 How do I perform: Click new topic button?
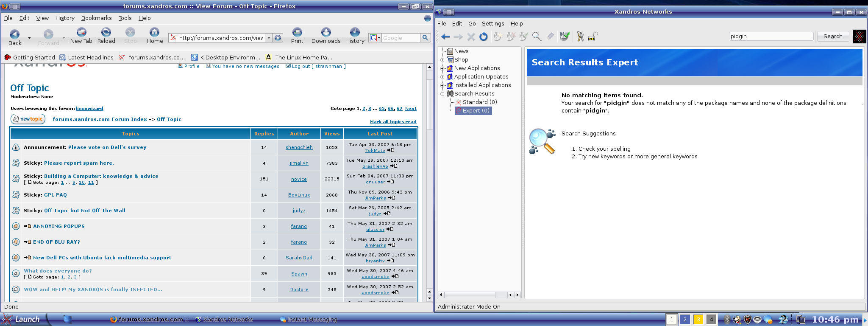coord(28,119)
